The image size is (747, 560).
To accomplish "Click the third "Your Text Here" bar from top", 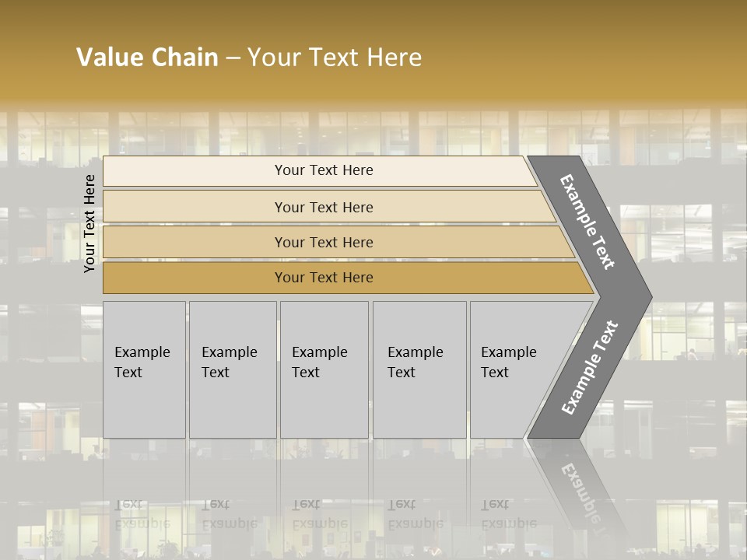I will 323,242.
